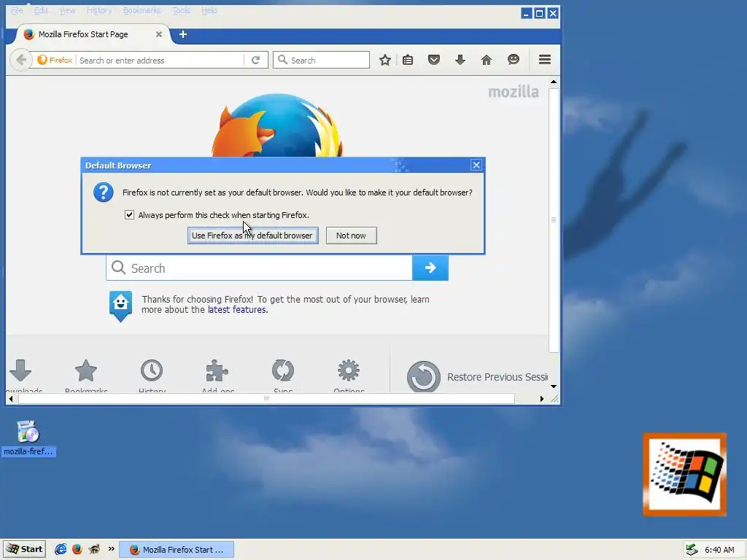Open the latest features link
This screenshot has width=747, height=560.
(x=237, y=309)
